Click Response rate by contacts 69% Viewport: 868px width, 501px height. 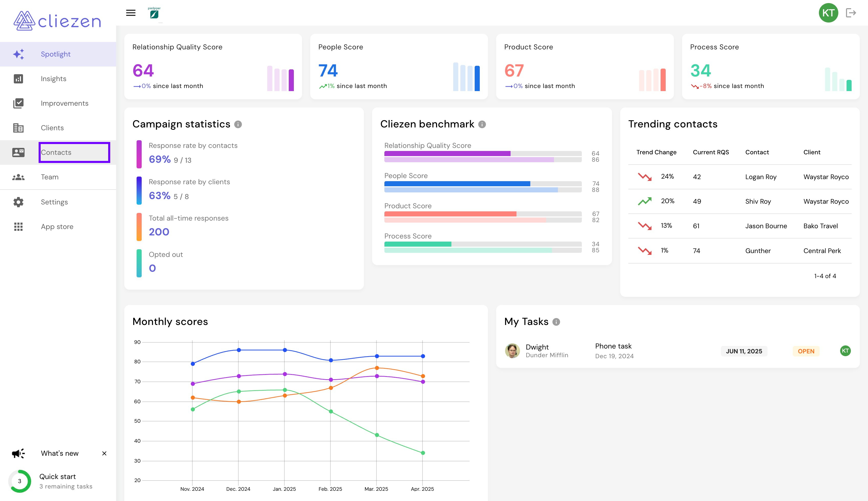pos(160,159)
